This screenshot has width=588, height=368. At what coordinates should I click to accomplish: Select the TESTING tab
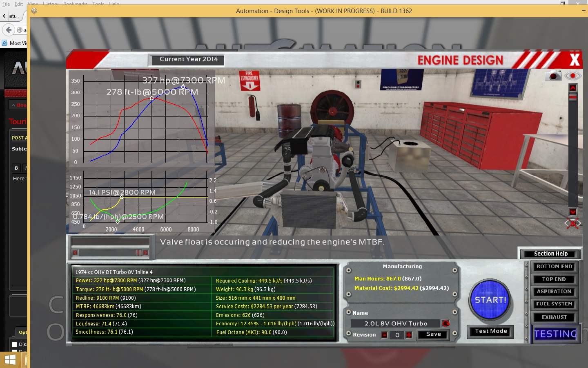555,334
